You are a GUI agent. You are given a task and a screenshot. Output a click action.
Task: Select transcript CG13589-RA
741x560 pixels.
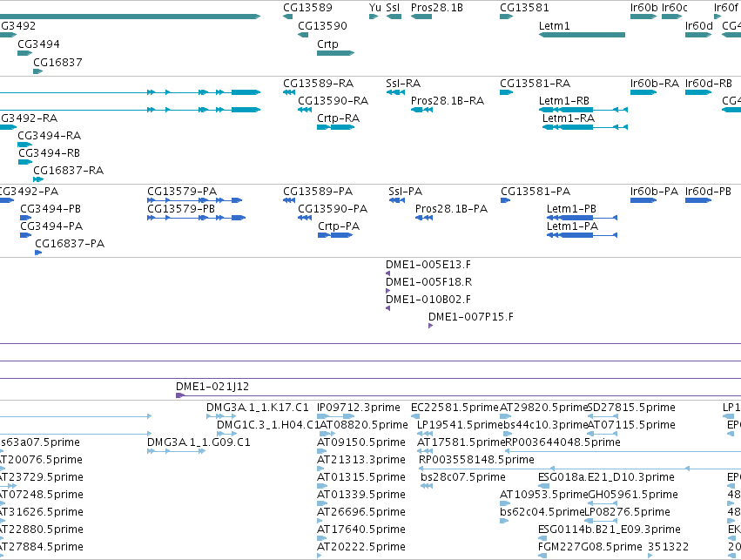(x=318, y=84)
